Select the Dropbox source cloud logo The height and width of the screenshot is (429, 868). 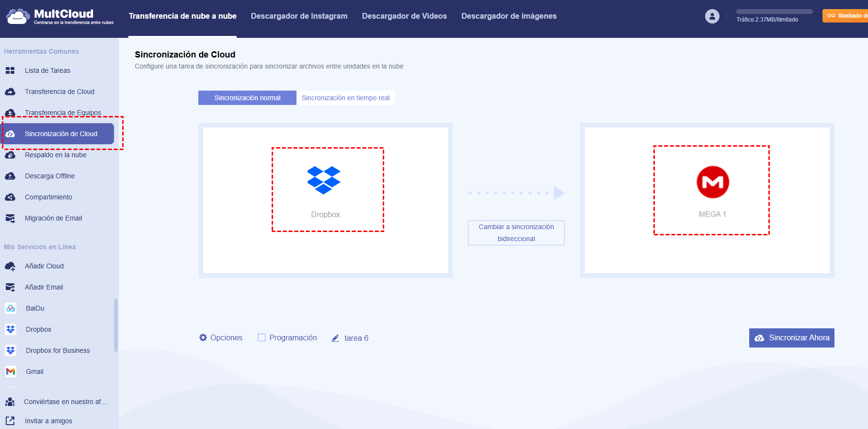click(324, 180)
